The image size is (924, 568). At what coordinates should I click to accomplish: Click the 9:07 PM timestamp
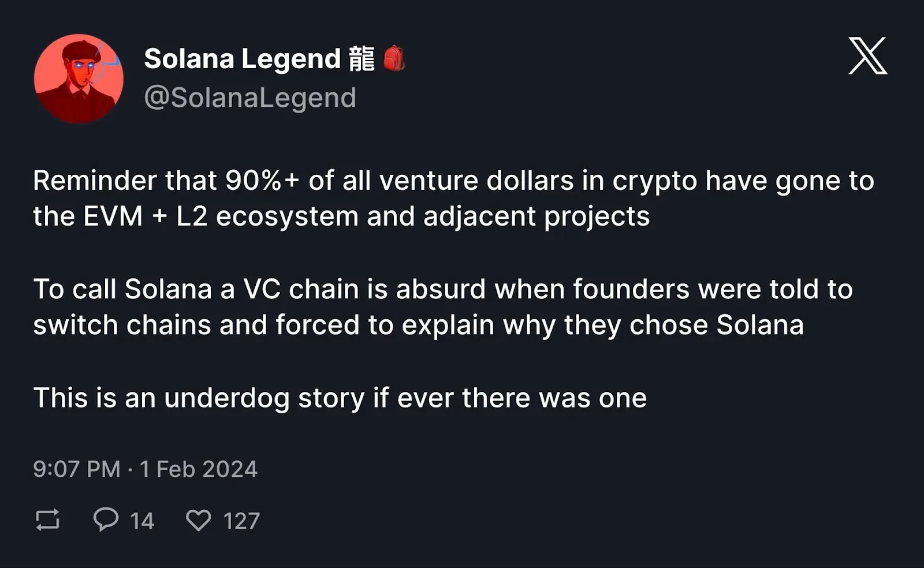pyautogui.click(x=77, y=469)
